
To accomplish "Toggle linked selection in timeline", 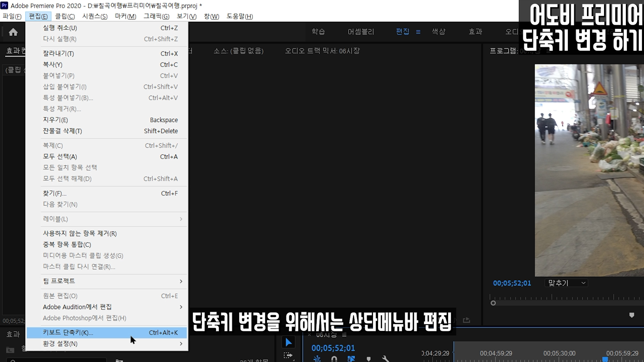I will pos(351,359).
